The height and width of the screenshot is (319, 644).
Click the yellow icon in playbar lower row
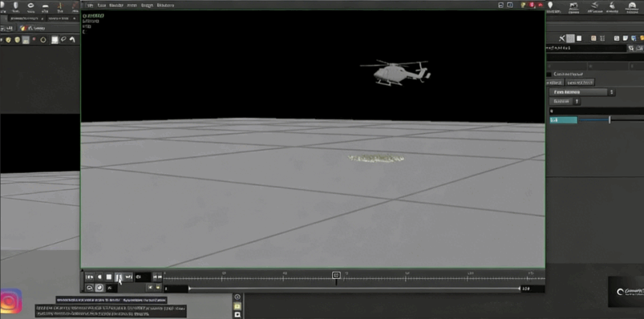click(x=157, y=288)
